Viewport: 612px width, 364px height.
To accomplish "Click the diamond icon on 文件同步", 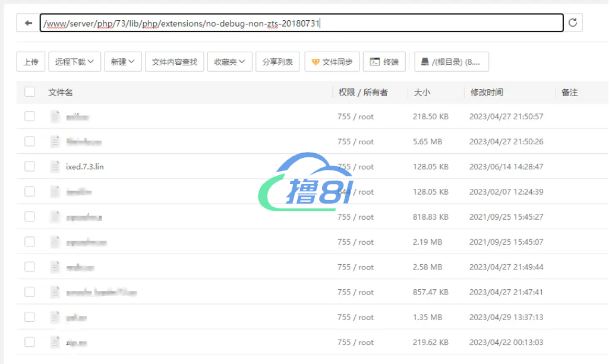I will point(315,62).
